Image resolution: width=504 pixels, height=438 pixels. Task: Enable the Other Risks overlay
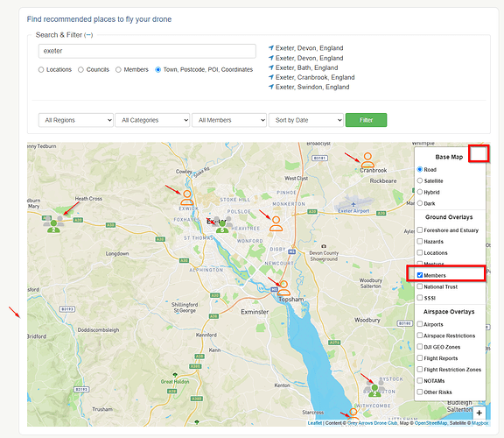[419, 392]
